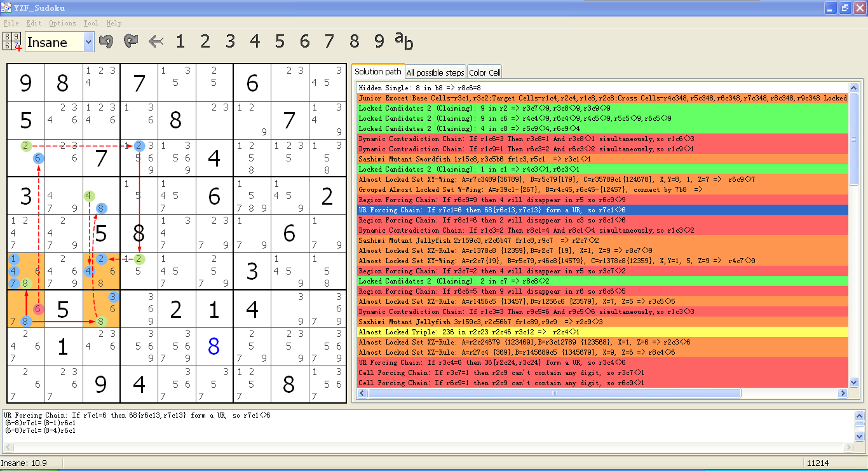This screenshot has width=868, height=471.
Task: Select 'Locked Candidates 2 (Claiming): 9 in c6' row
Action: 602,118
